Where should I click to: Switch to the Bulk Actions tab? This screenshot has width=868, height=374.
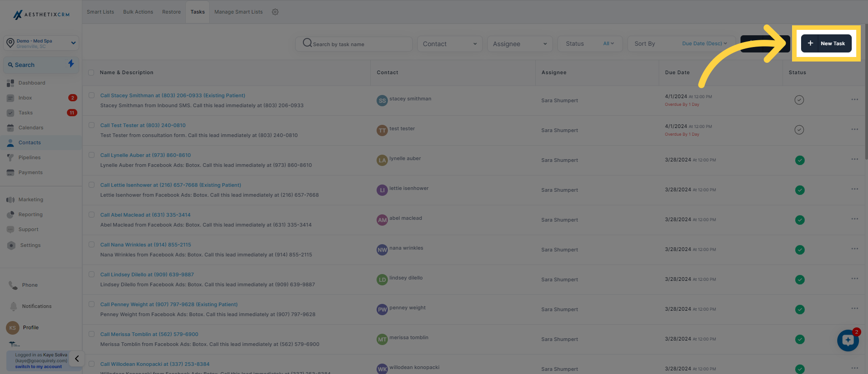pyautogui.click(x=138, y=12)
